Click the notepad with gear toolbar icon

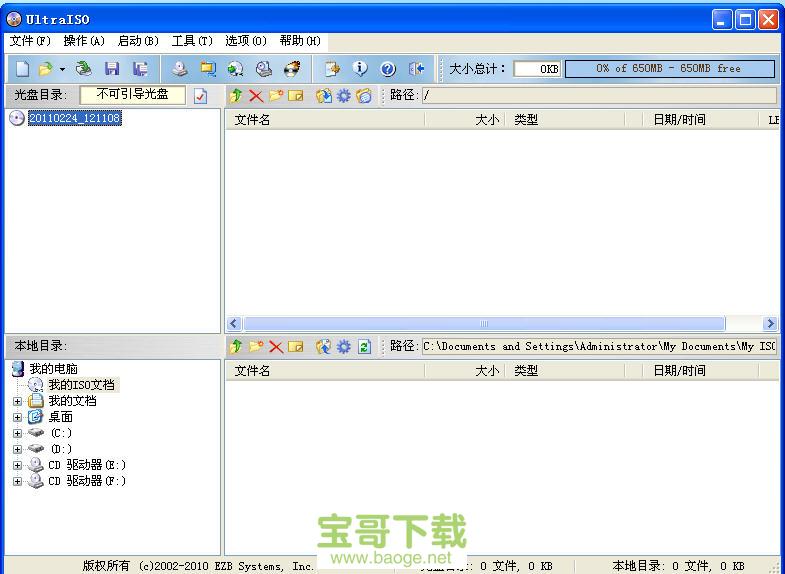pyautogui.click(x=332, y=69)
